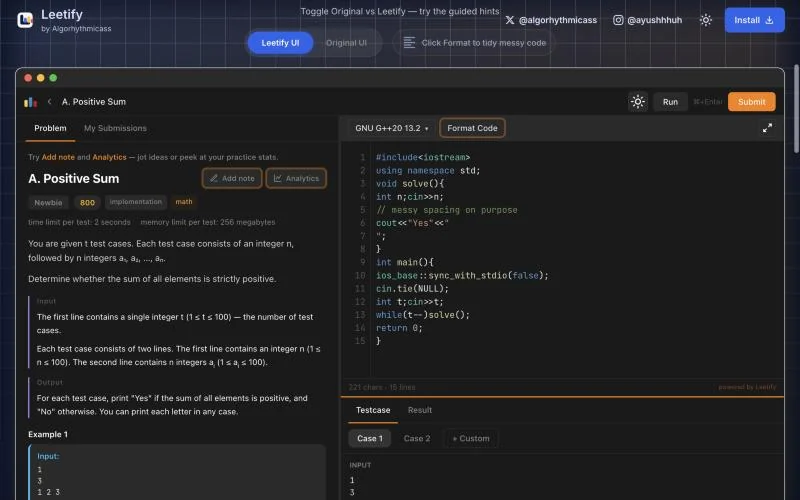Click the test case INPUT field

click(562, 486)
